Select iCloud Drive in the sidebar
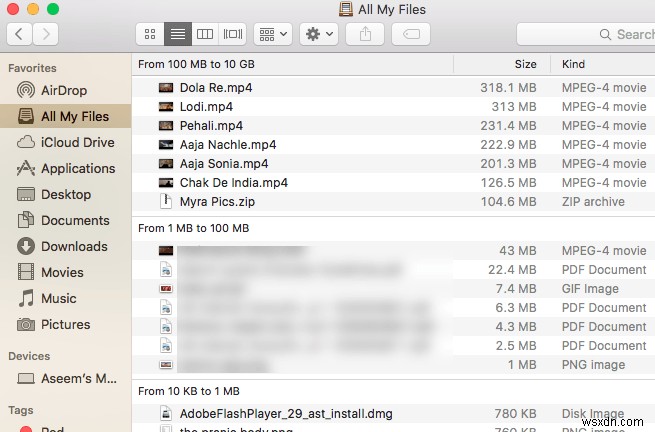Screen dimensions: 655x432 coord(77,142)
